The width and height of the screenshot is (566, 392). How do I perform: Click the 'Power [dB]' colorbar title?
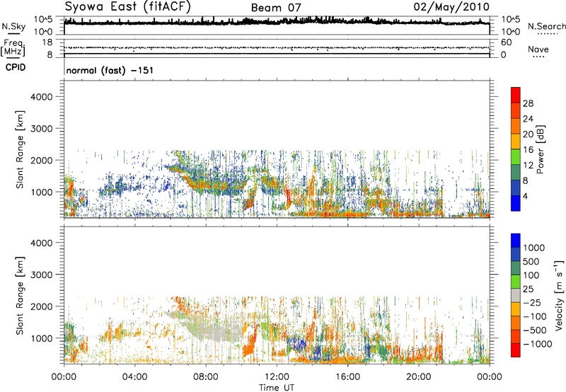(540, 149)
